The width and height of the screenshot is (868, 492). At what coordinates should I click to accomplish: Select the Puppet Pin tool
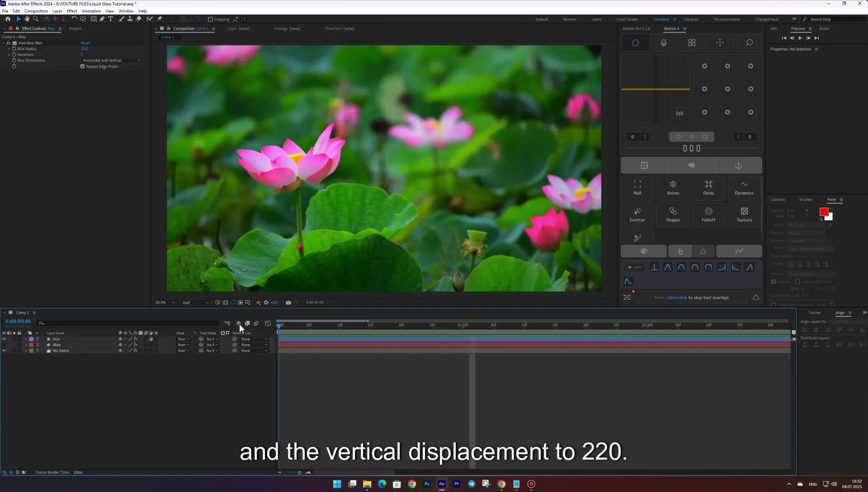(160, 19)
